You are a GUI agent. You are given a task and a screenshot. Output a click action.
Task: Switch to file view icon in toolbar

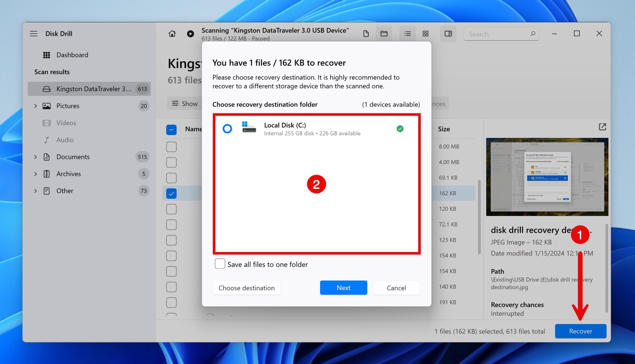(x=366, y=34)
